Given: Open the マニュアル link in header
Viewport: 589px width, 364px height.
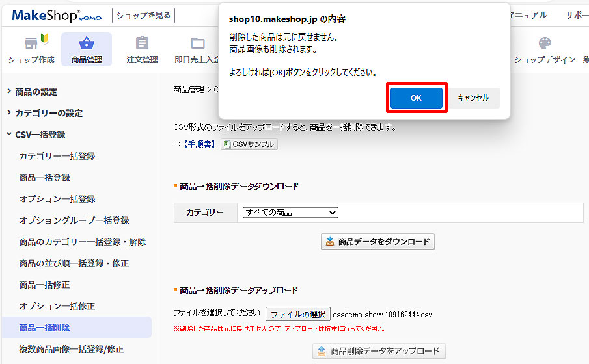Looking at the screenshot, I should 528,16.
